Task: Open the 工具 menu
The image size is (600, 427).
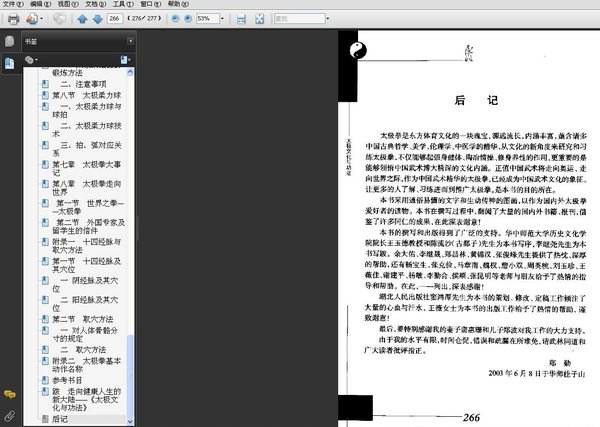Action: click(x=123, y=4)
